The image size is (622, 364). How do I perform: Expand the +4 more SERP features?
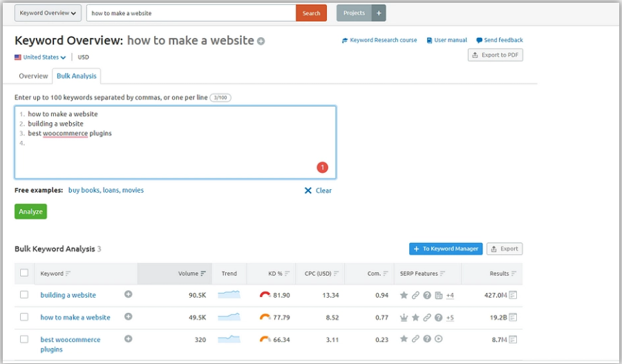[450, 296]
